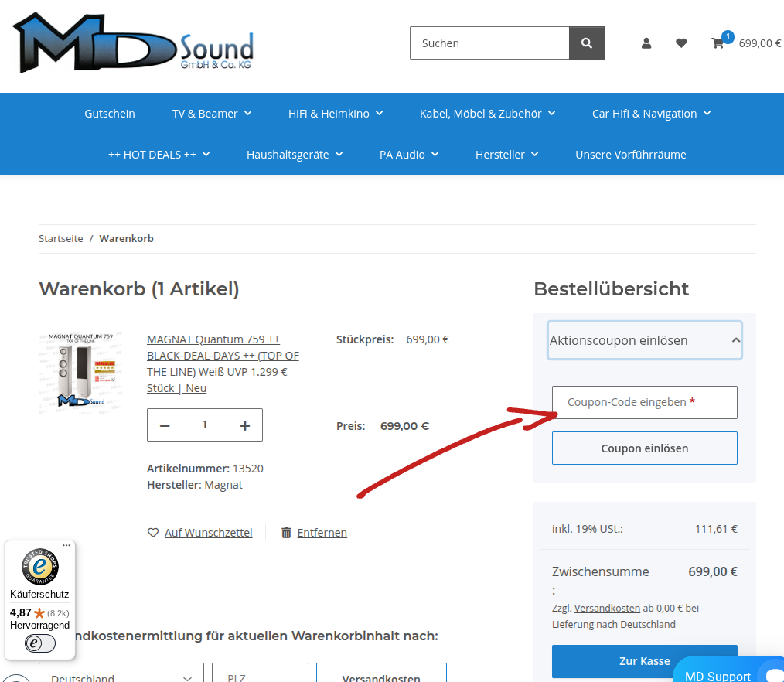Expand Car Hifi & Navigation menu
Image resolution: width=784 pixels, height=682 pixels.
tap(652, 114)
